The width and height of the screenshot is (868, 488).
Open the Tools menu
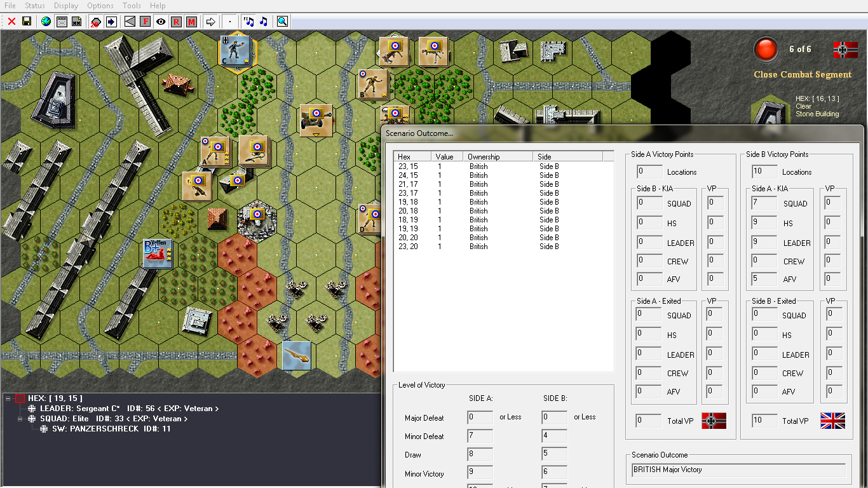pyautogui.click(x=132, y=6)
